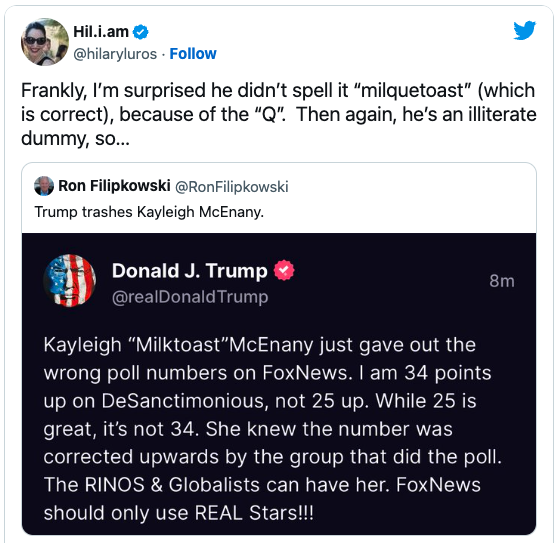This screenshot has height=543, width=560.
Task: Click the main tweet text about 'milquetoast'
Action: (279, 114)
